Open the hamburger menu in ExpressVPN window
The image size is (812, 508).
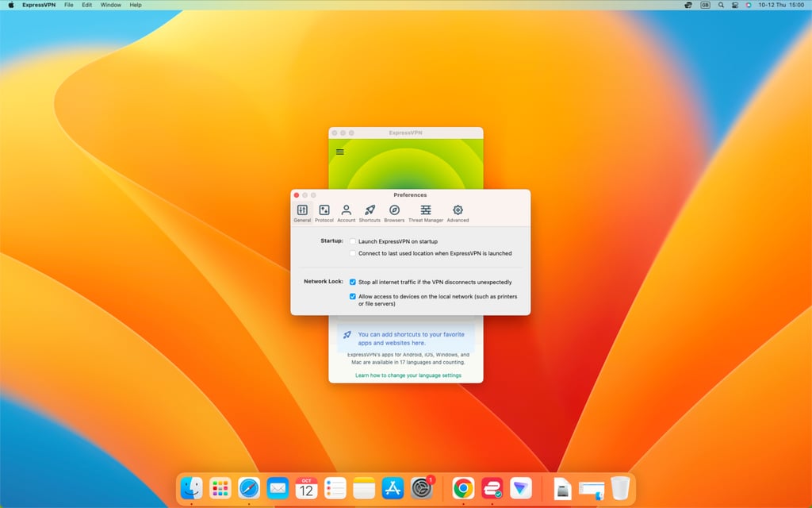(x=339, y=152)
